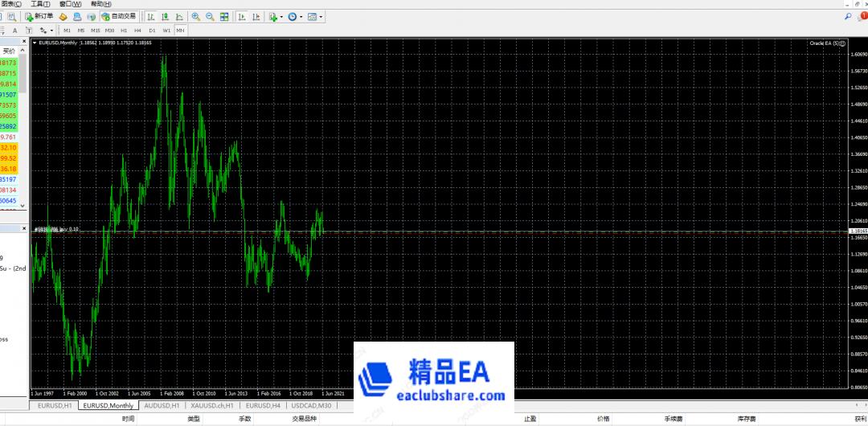868x426 pixels.
Task: Zoom in on the chart
Action: [196, 16]
